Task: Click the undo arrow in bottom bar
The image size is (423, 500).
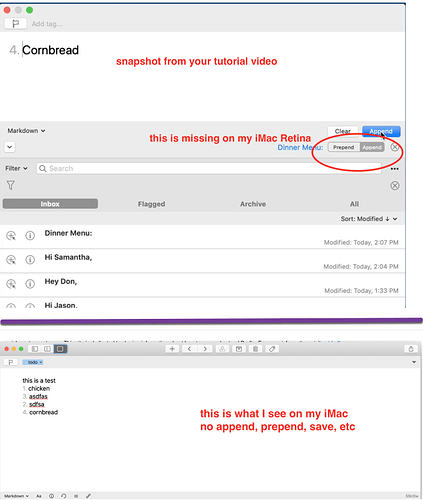Action: [64, 496]
